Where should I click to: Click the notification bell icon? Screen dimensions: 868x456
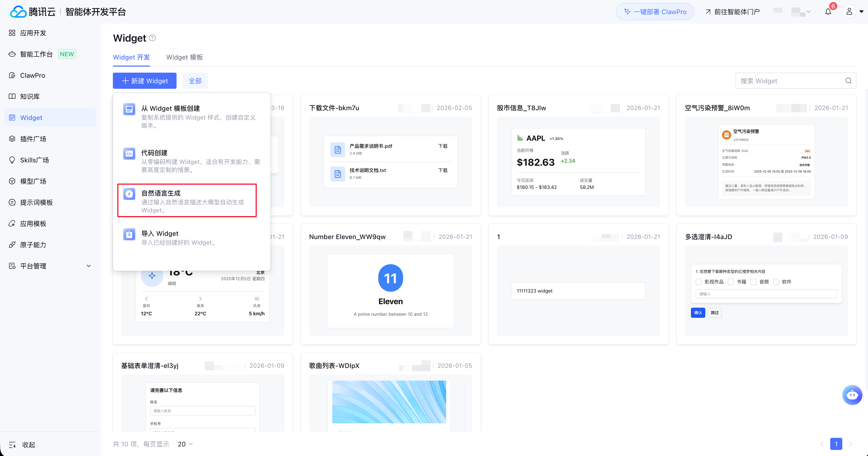pyautogui.click(x=828, y=12)
